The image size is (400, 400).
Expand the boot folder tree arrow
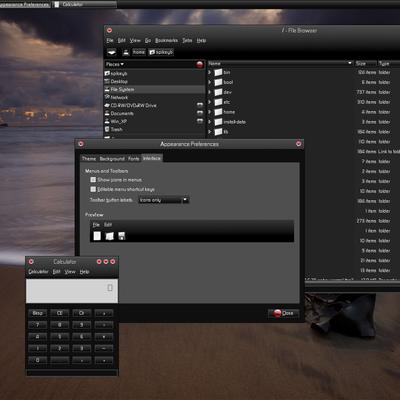click(210, 82)
